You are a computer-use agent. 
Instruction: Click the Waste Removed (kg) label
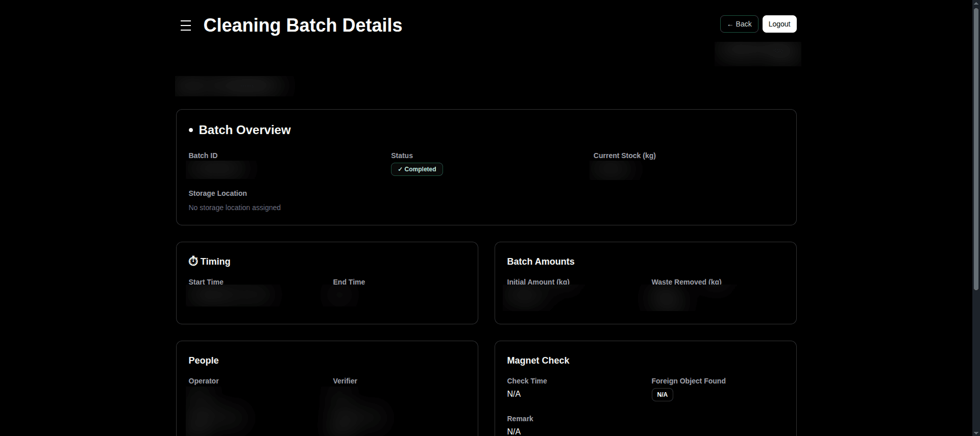[686, 282]
